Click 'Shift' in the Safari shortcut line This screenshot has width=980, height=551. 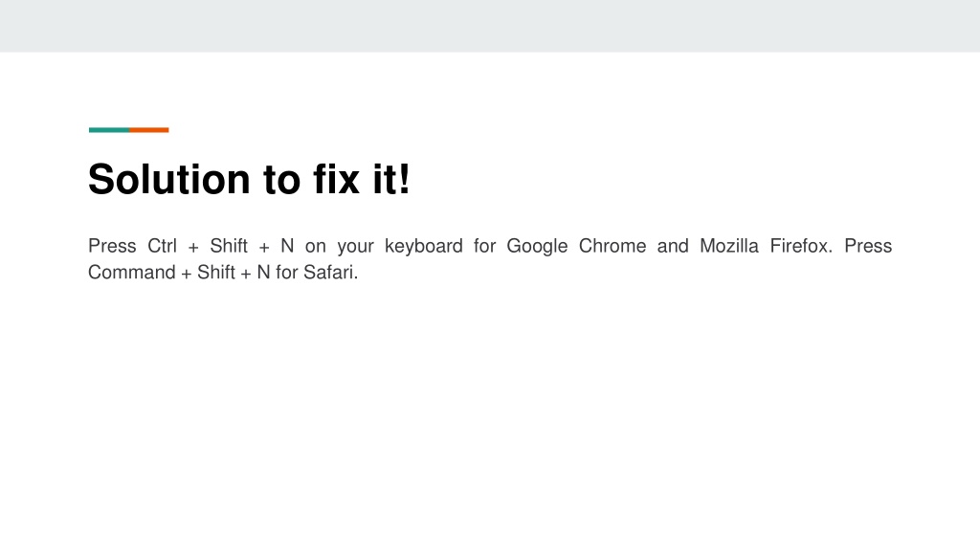coord(216,273)
